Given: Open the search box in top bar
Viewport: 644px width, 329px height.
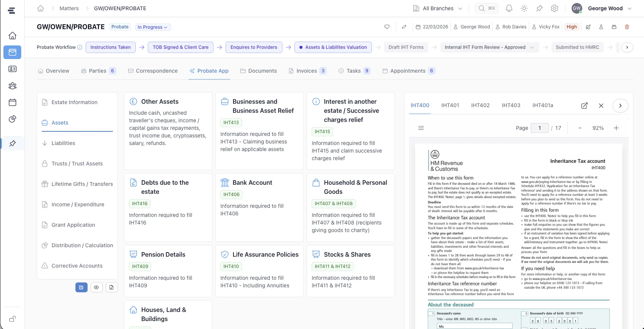Looking at the screenshot, I should pos(487,8).
